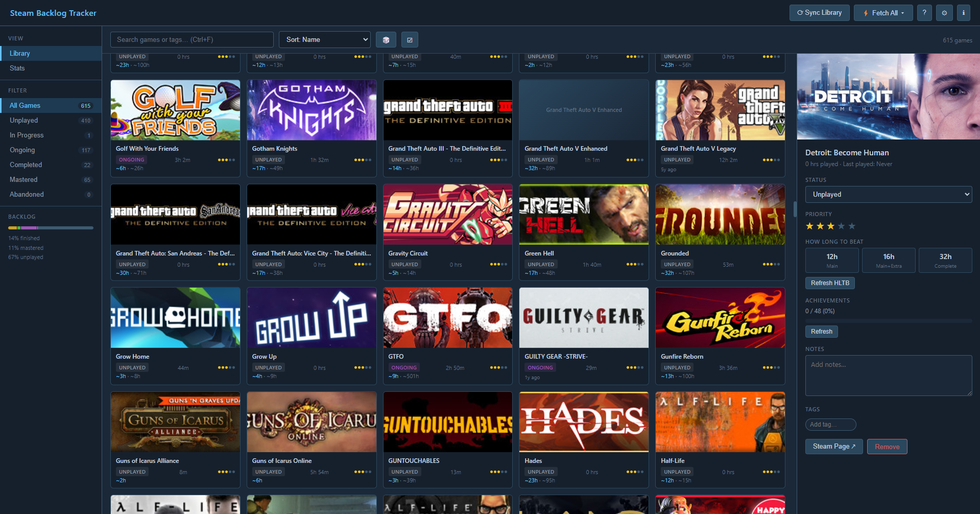Set priority to second star

[820, 226]
